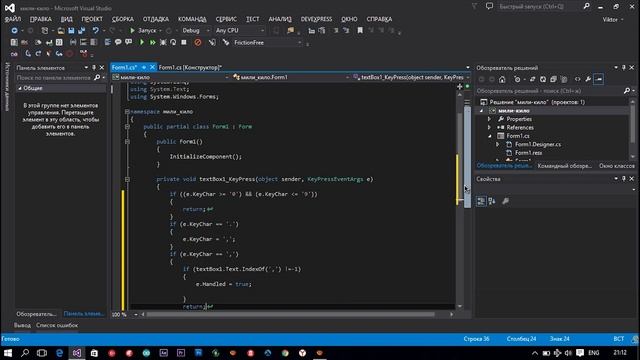Open the ФАЙЛ menu
The height and width of the screenshot is (360, 640).
pos(13,19)
